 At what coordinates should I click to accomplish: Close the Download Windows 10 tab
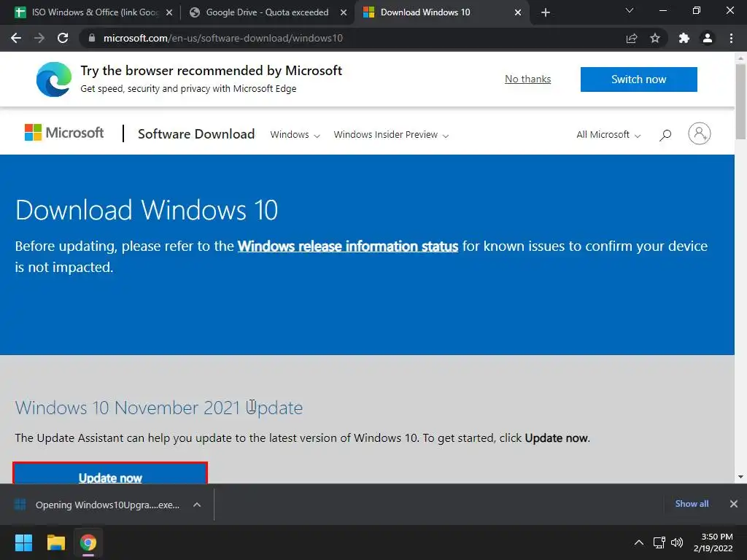pyautogui.click(x=518, y=12)
